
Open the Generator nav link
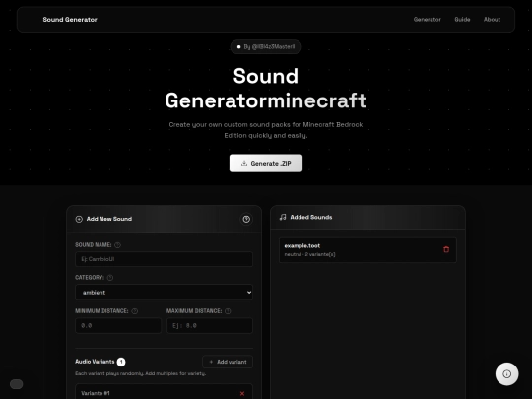click(428, 20)
